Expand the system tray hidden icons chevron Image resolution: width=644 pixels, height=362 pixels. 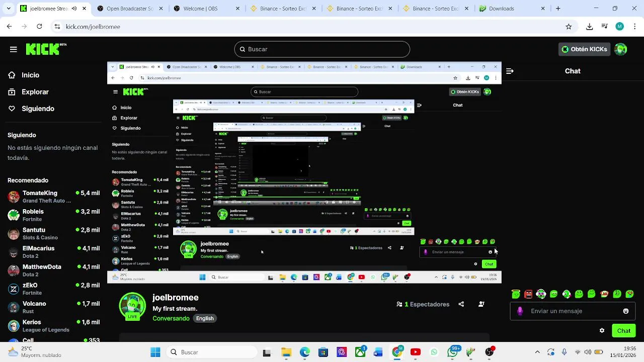pyautogui.click(x=537, y=352)
